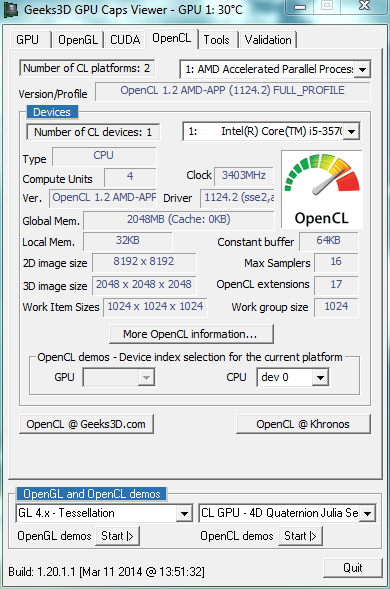Click the Quit button

353,568
